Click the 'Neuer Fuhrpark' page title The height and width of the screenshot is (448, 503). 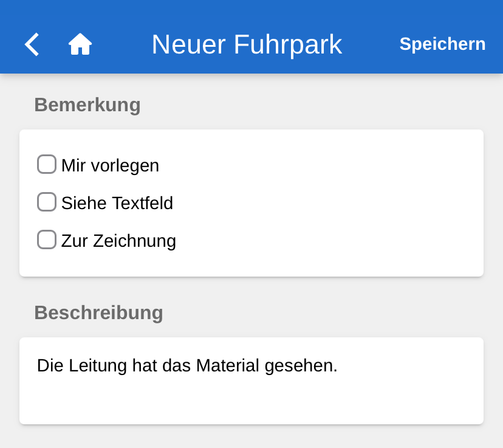[247, 44]
